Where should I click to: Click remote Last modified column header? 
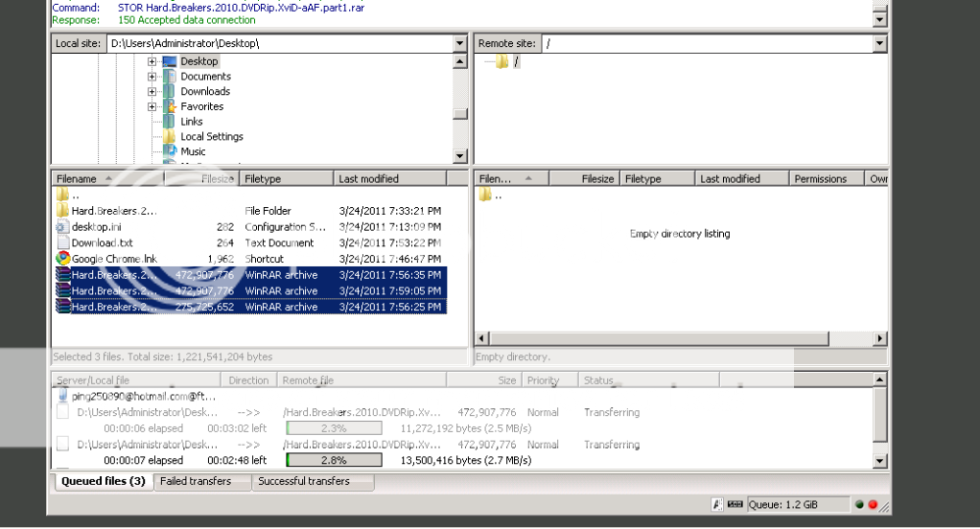[742, 178]
